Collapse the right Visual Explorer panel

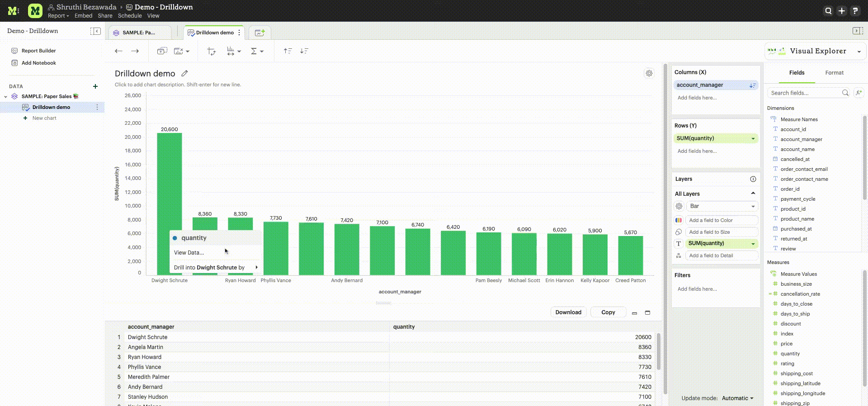857,31
